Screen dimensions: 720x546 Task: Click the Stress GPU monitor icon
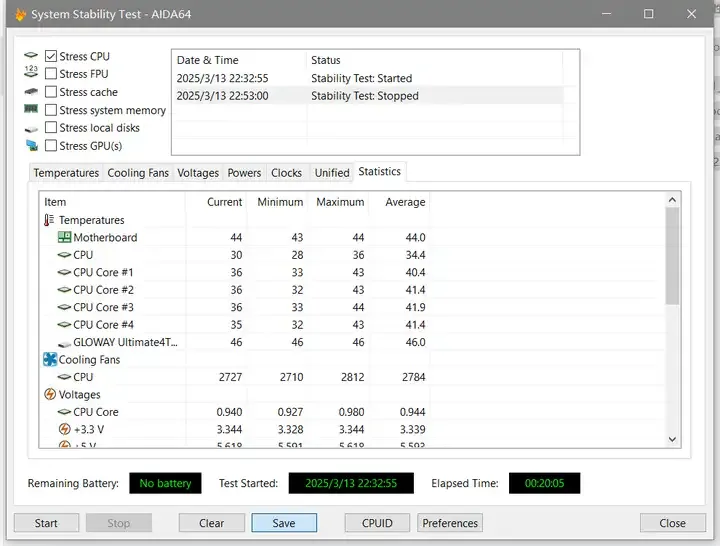(x=32, y=146)
